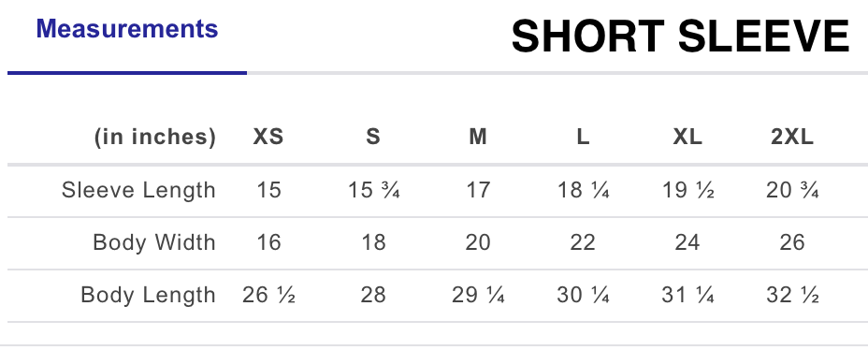Viewport: 868px width, 350px height.
Task: Click the Body Length row label
Action: 148,295
